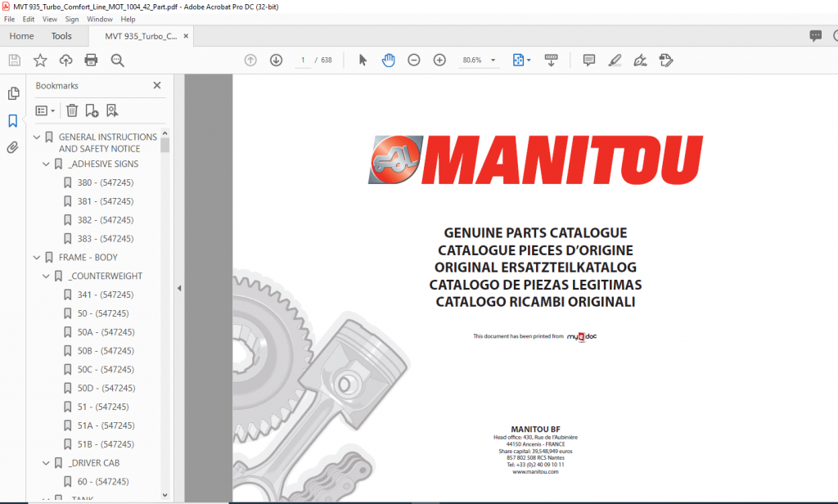Open the page thumbnails panel icon

click(13, 93)
